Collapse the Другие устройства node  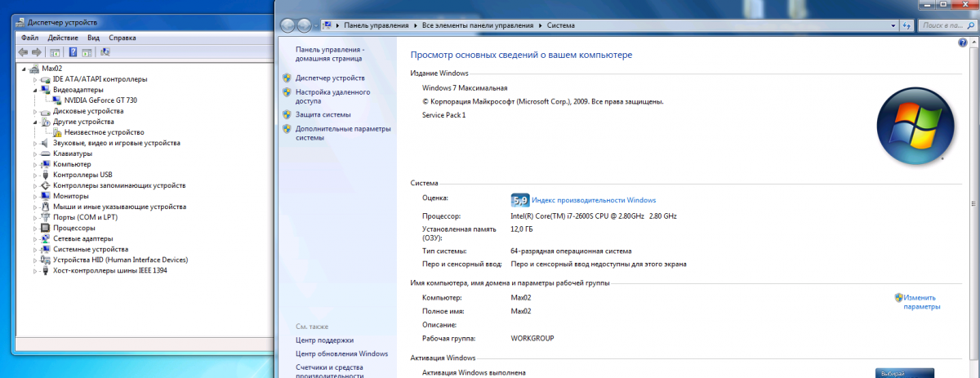click(35, 121)
